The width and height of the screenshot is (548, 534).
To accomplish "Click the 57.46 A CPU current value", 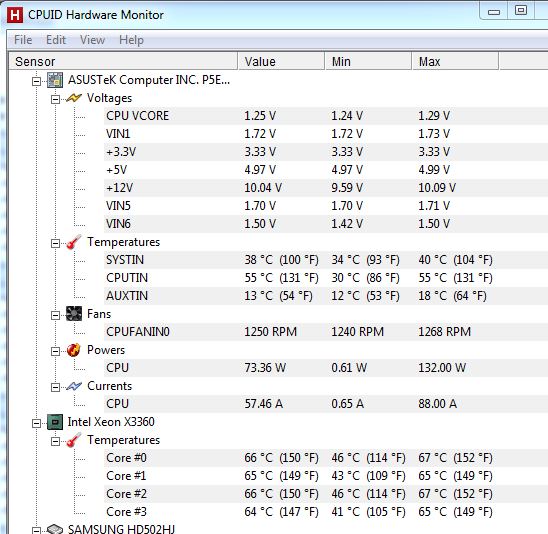I will click(264, 404).
